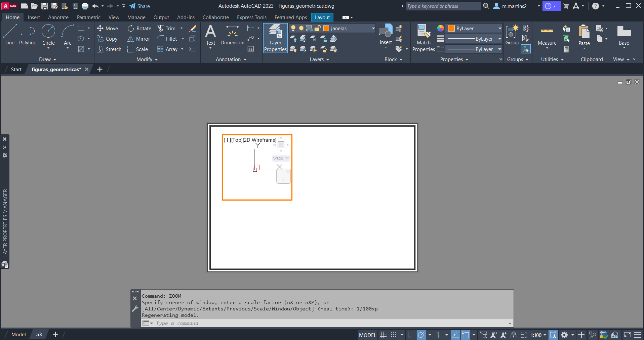Activate the Circle drawing tool

48,35
